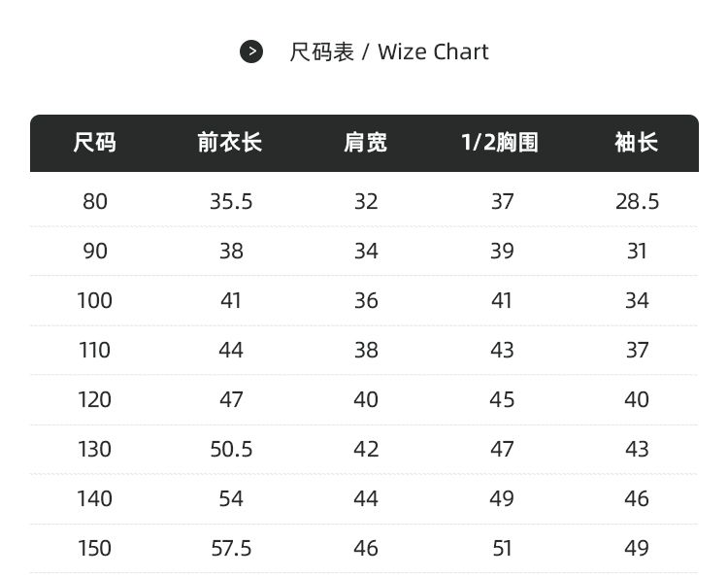Click the 尺码表 / Wize Chart title
728x577 pixels.
[389, 51]
